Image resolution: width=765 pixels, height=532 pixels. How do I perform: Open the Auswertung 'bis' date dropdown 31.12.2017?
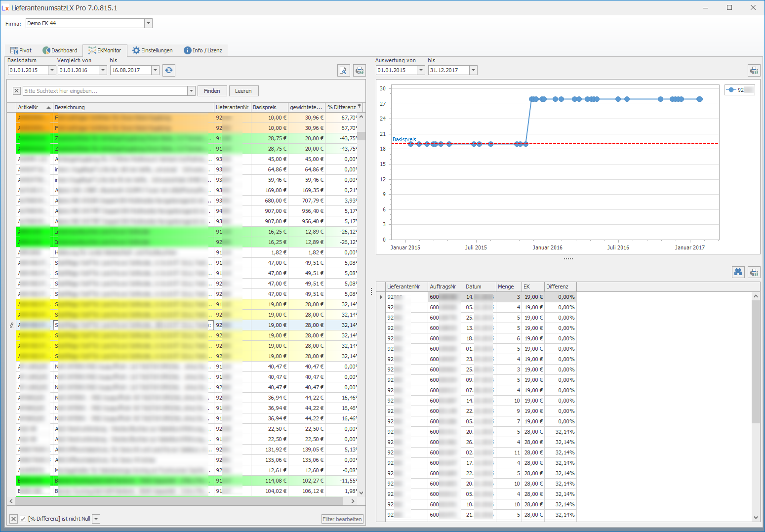pyautogui.click(x=473, y=70)
